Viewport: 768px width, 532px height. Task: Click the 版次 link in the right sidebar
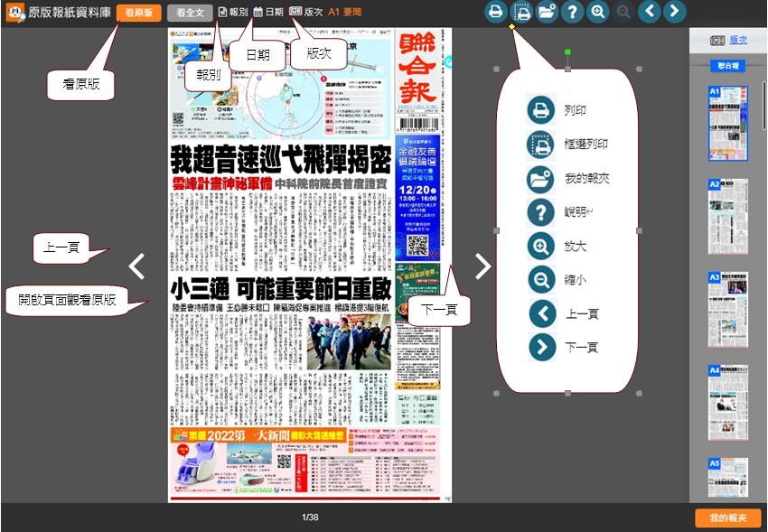pyautogui.click(x=738, y=40)
